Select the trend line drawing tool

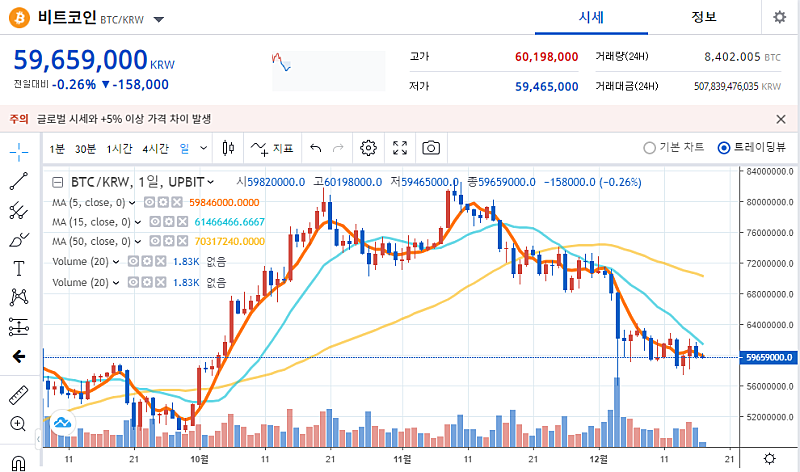(19, 181)
